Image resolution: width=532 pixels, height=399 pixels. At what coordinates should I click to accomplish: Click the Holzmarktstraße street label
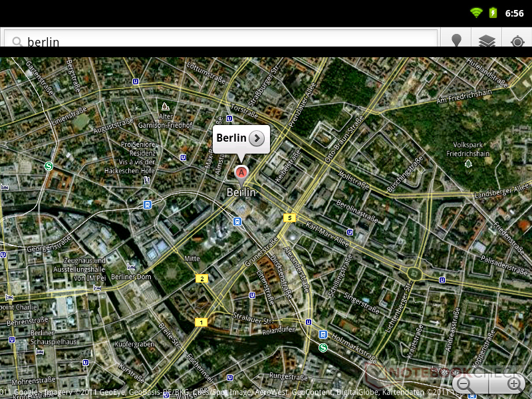coord(354,348)
